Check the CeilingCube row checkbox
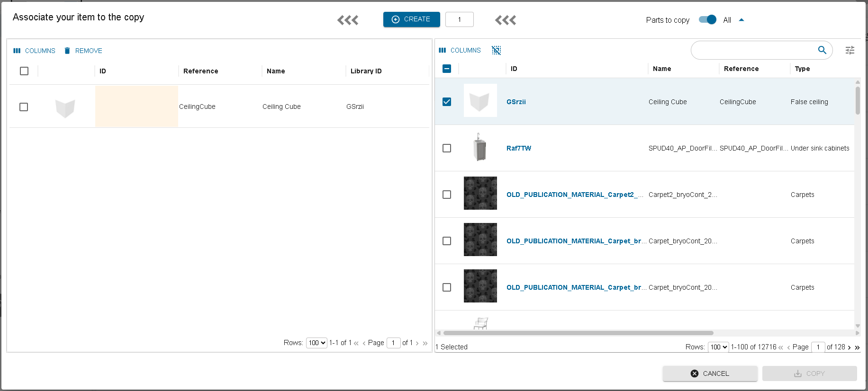The image size is (868, 391). pyautogui.click(x=24, y=107)
